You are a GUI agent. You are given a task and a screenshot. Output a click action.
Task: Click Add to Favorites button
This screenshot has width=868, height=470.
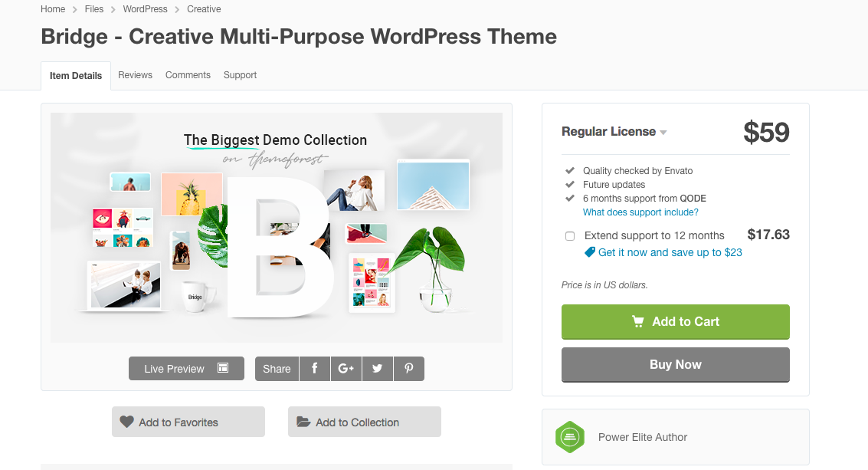pyautogui.click(x=188, y=422)
